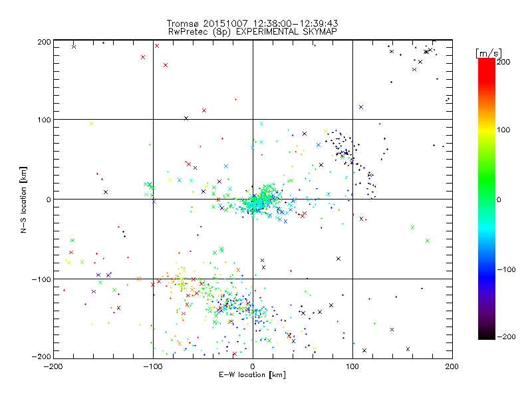This screenshot has width=532, height=399.
Task: Select the '100' tick on the N-S axis
Action: [44, 120]
